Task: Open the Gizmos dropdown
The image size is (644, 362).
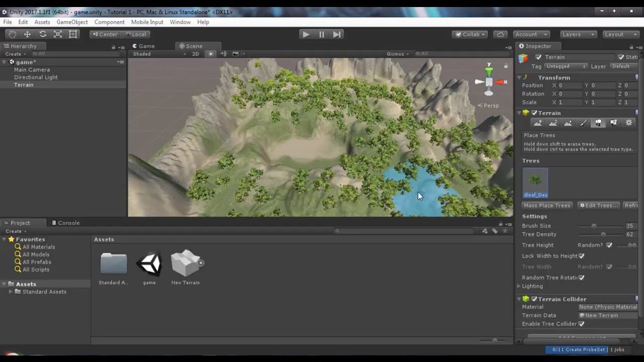Action: pos(398,54)
